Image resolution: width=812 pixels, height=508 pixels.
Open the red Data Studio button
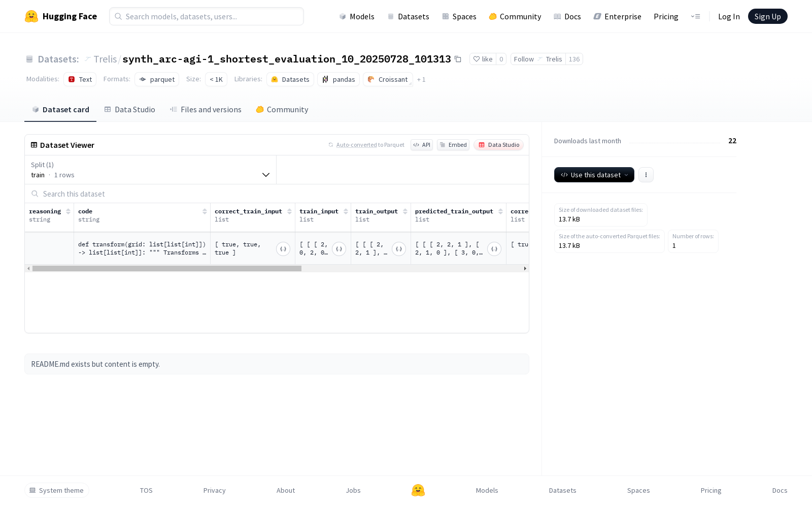pyautogui.click(x=499, y=145)
